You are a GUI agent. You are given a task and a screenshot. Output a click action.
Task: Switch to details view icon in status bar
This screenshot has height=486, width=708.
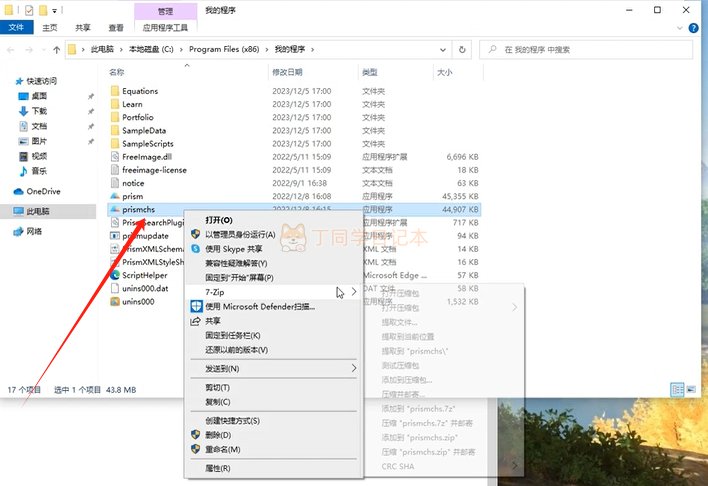coord(677,389)
